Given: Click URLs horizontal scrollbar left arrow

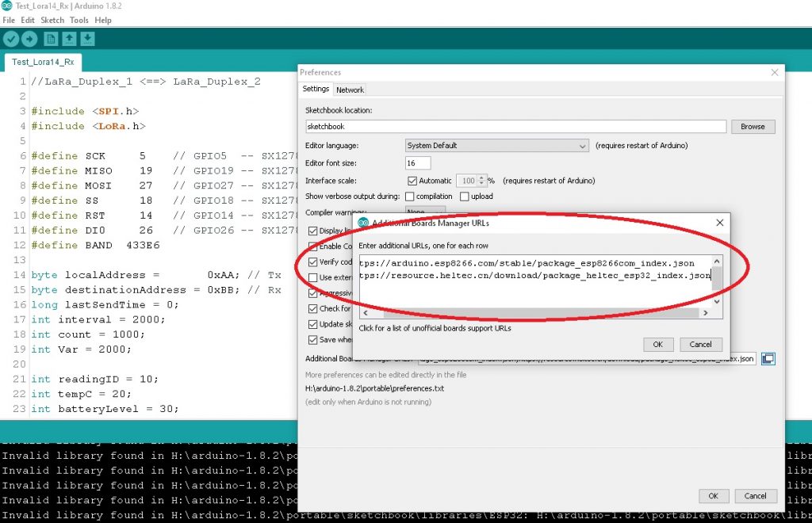Looking at the screenshot, I should coord(366,313).
